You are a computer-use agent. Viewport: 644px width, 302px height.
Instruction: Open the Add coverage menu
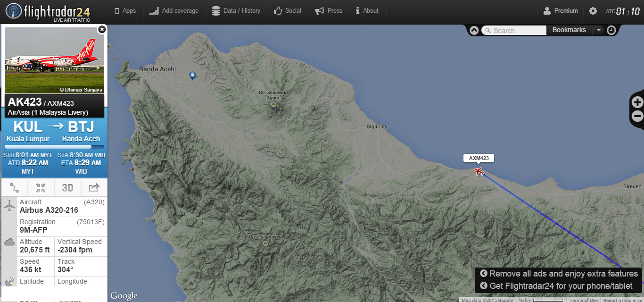coord(174,11)
